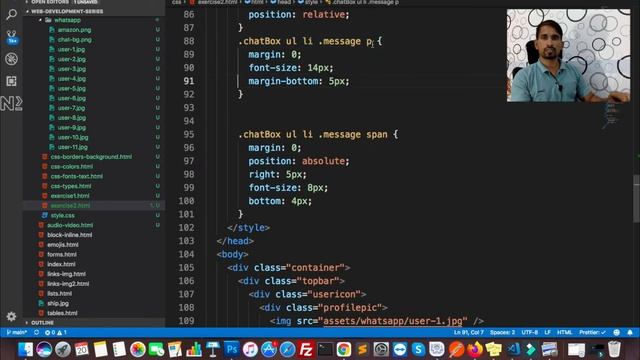
Task: Open the Photos app in the dock
Action: (x=138, y=349)
